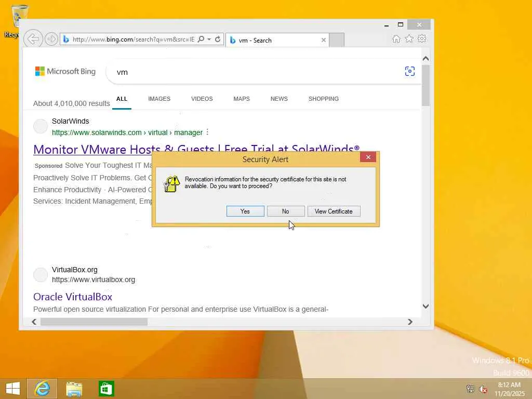This screenshot has height=399, width=532.
Task: Switch to the SHOPPING tab
Action: pyautogui.click(x=323, y=99)
